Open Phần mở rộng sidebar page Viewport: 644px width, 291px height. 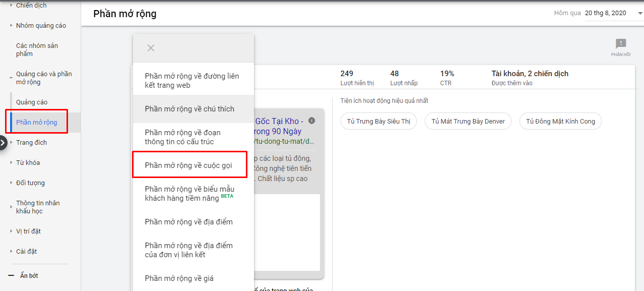point(37,122)
